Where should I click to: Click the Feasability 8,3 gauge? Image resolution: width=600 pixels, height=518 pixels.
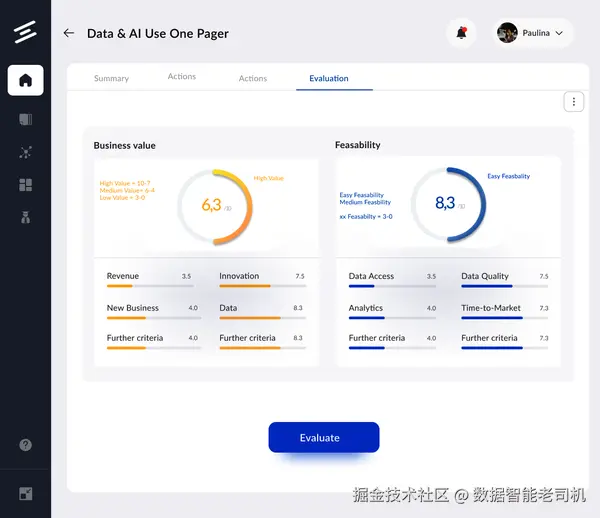[x=448, y=204]
